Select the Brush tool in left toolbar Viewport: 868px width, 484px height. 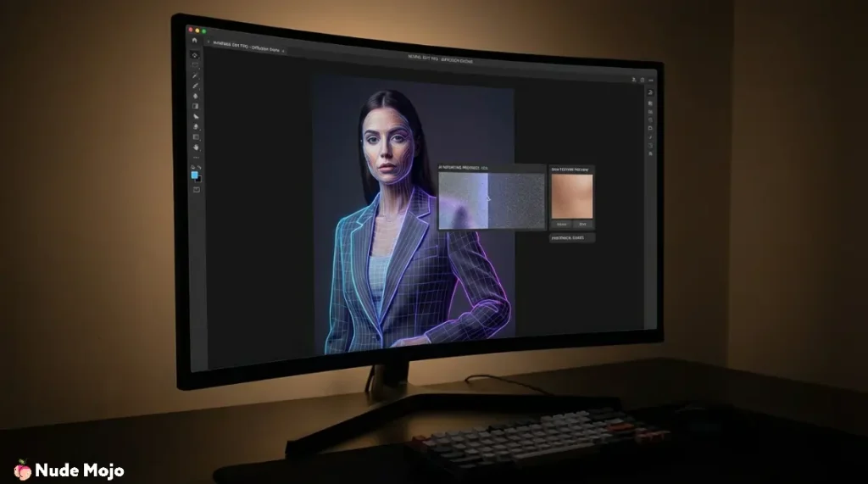(x=195, y=86)
